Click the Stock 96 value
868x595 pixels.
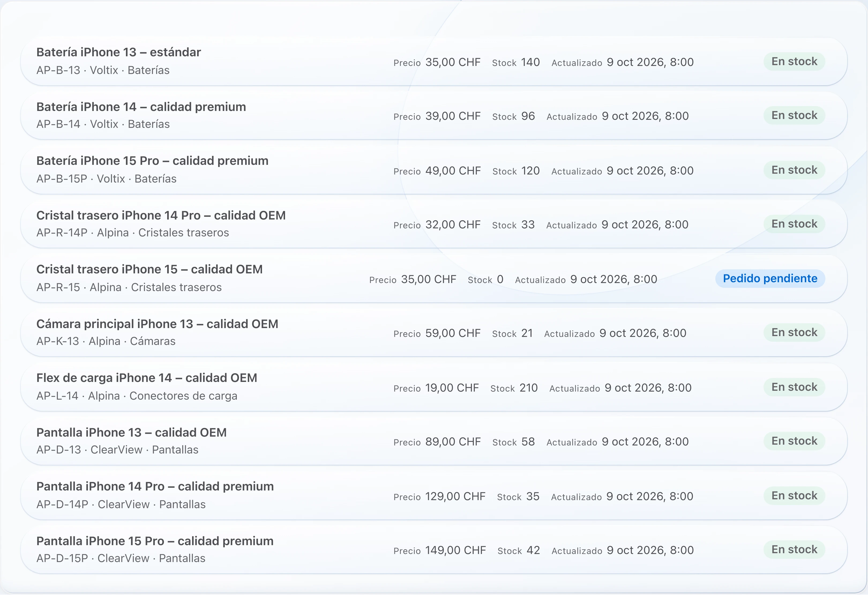tap(528, 116)
